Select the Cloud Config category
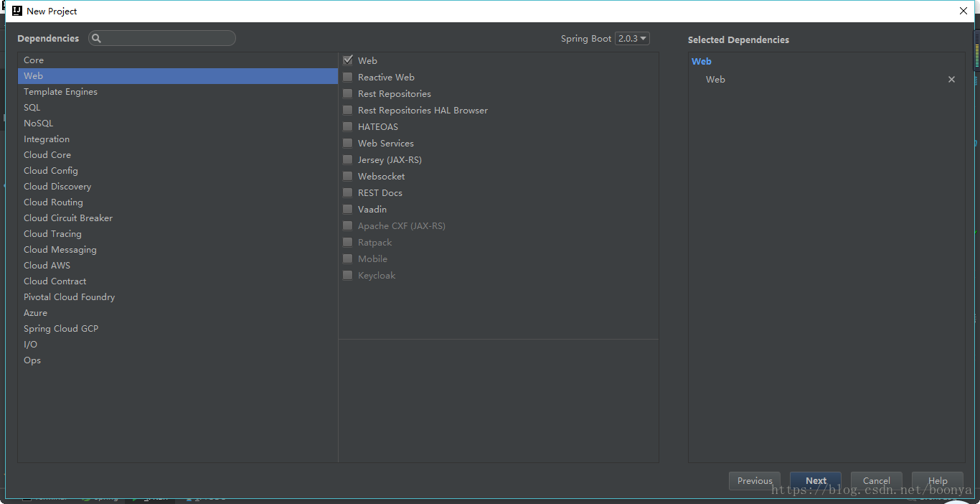980x504 pixels. pyautogui.click(x=178, y=171)
